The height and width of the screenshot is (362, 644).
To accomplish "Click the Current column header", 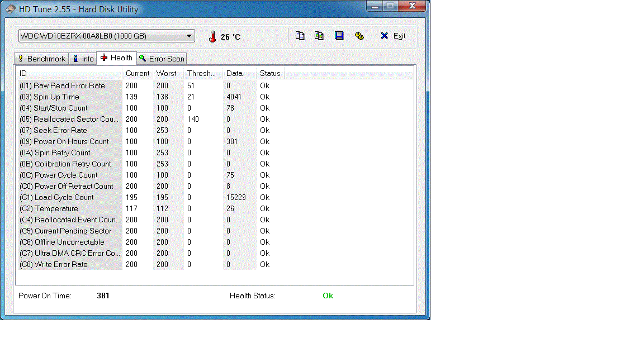I will [x=138, y=74].
